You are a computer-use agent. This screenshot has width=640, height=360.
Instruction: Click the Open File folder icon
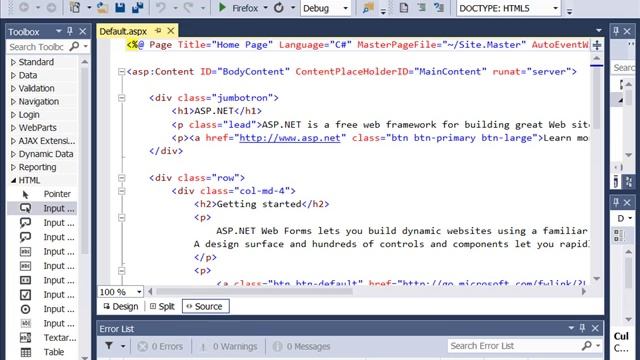click(102, 7)
